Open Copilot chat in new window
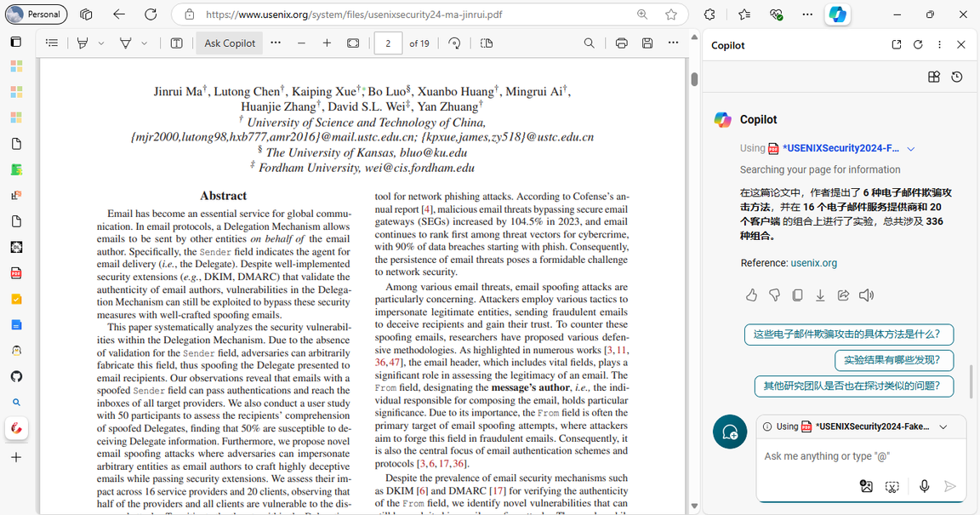The height and width of the screenshot is (515, 980). pyautogui.click(x=897, y=44)
